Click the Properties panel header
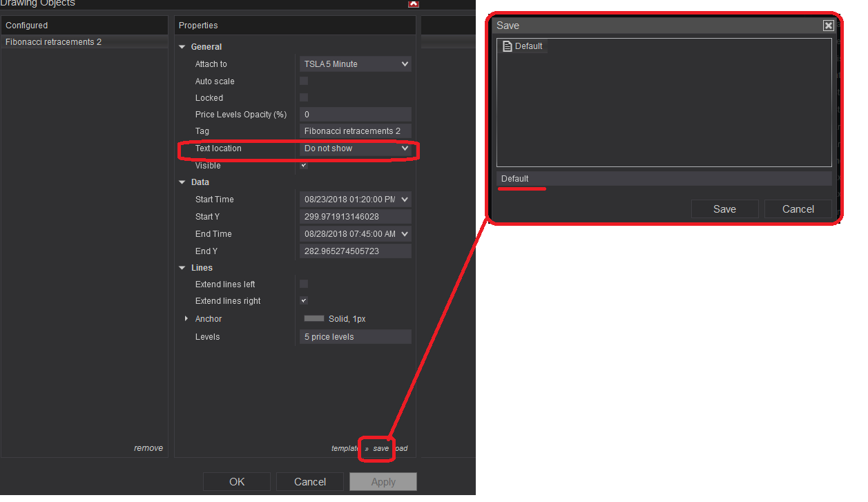868x502 pixels. [x=295, y=26]
